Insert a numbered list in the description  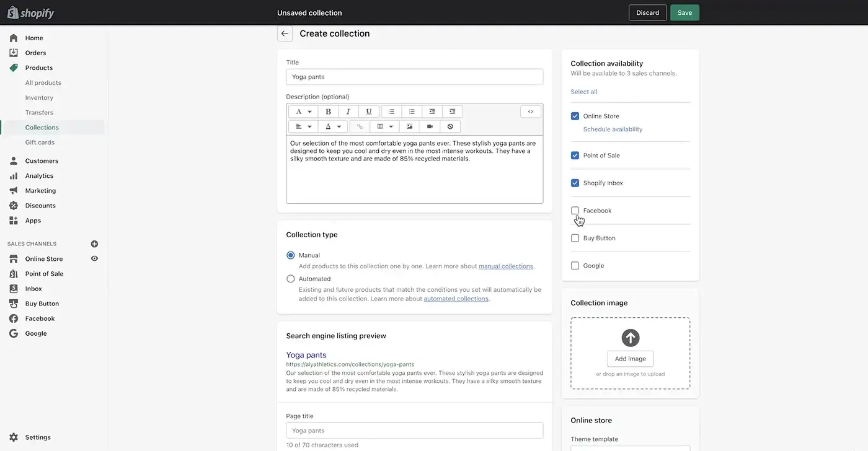tap(410, 111)
